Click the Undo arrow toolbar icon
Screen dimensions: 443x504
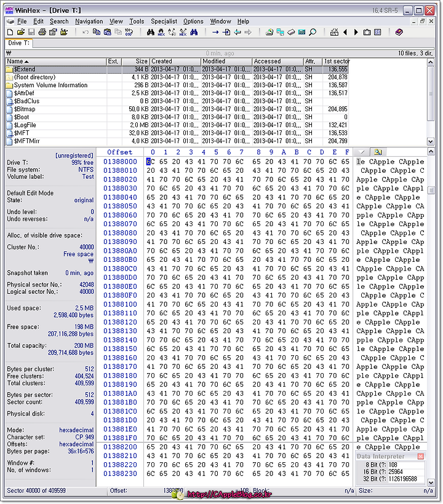86,32
